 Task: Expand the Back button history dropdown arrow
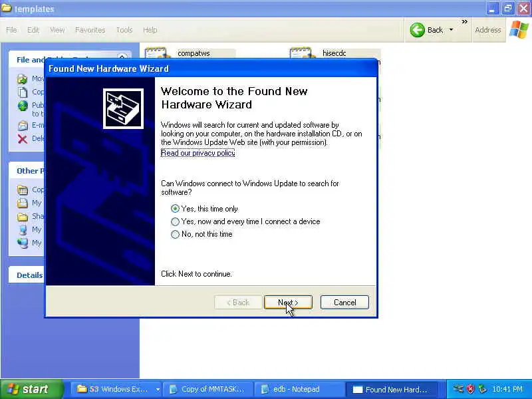tap(452, 30)
